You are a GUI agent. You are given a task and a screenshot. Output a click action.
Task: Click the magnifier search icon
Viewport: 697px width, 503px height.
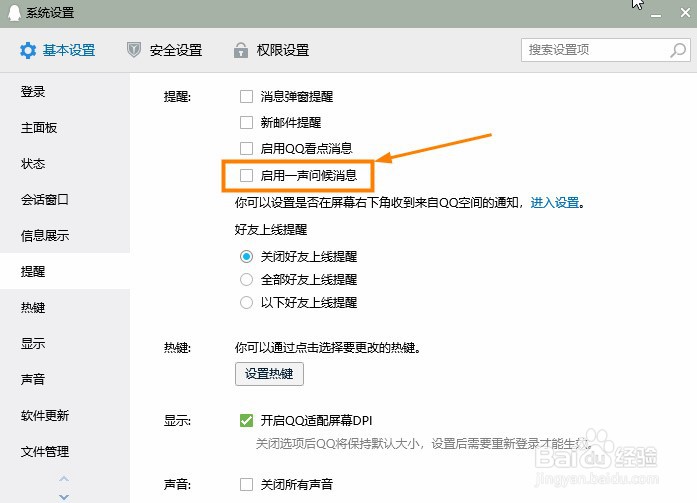678,50
